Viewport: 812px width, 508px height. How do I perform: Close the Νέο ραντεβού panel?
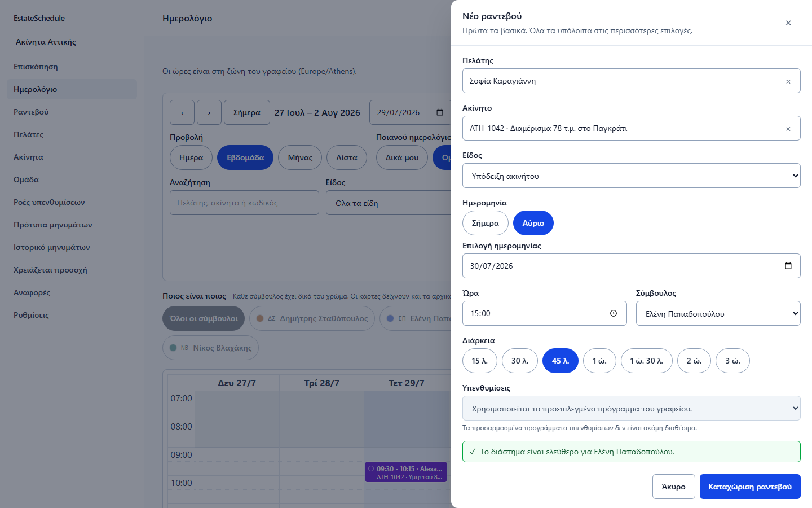point(788,23)
